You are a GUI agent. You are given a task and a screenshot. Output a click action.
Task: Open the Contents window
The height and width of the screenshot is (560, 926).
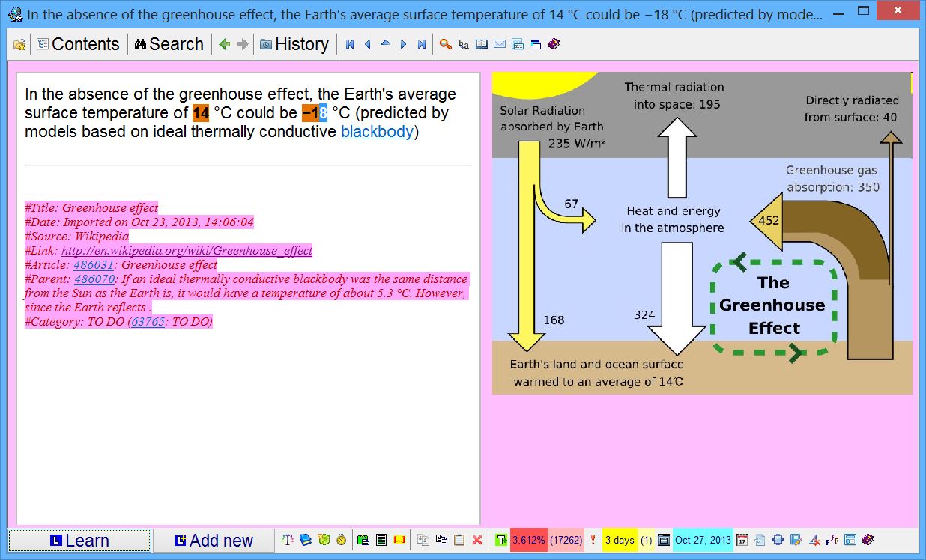(78, 45)
